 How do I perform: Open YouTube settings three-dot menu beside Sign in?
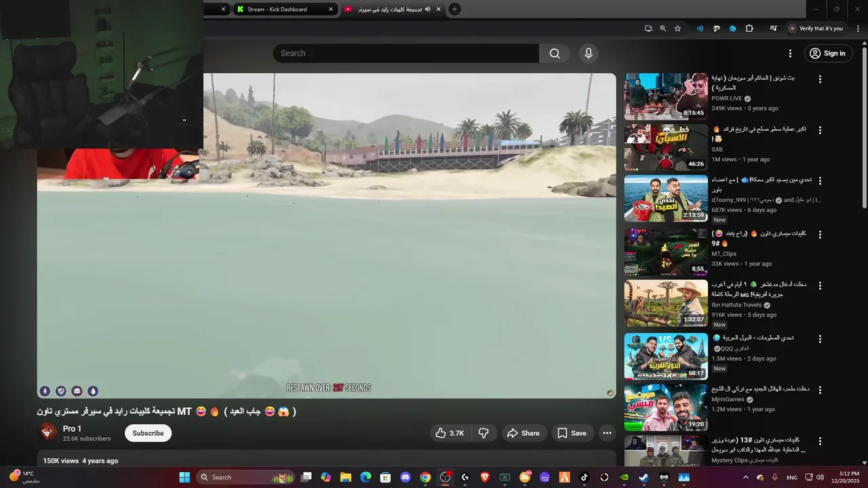(790, 54)
